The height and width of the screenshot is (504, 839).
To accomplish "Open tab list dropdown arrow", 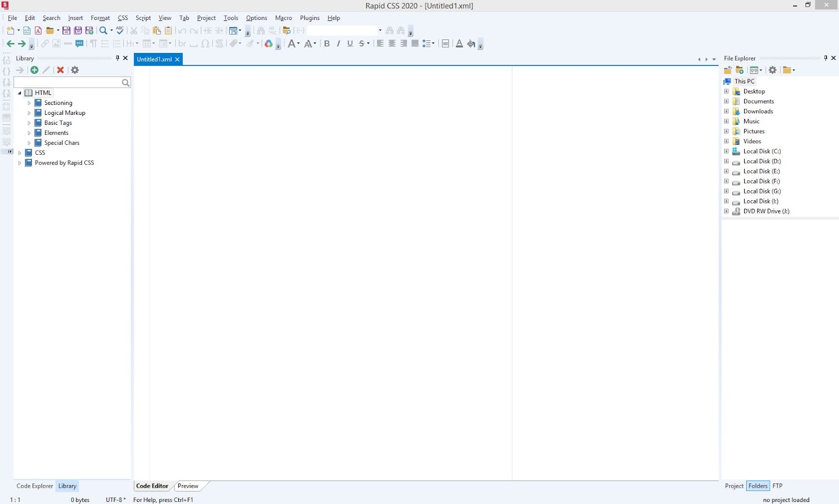I will 714,59.
